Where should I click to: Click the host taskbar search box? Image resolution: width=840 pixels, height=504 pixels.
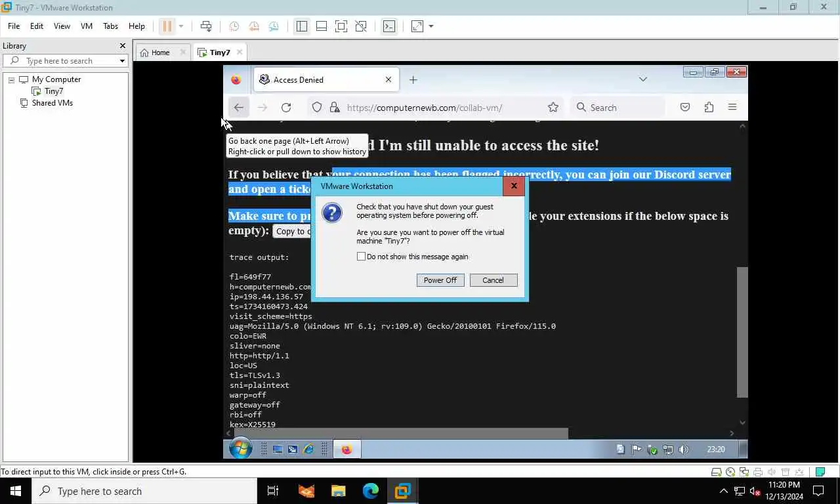coord(144,491)
